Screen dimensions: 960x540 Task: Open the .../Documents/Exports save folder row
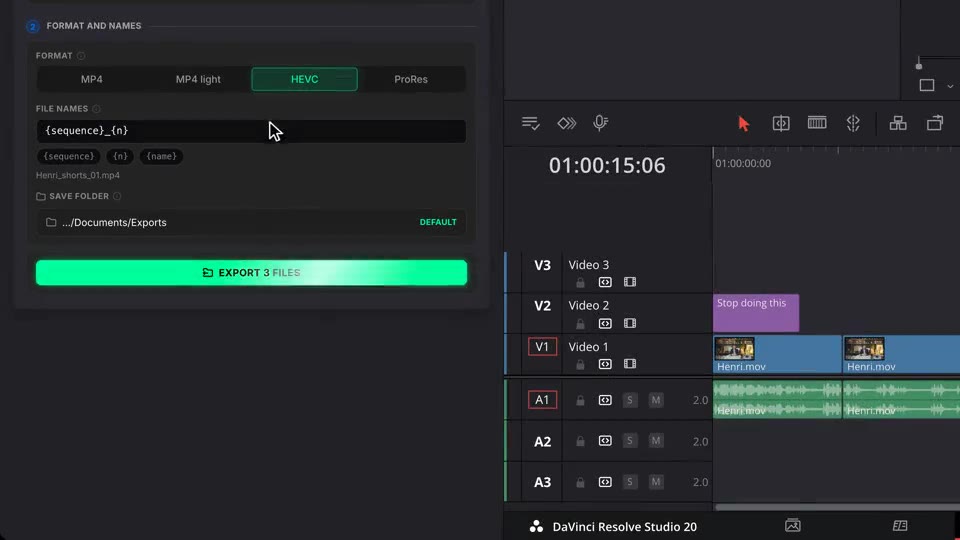(x=251, y=222)
